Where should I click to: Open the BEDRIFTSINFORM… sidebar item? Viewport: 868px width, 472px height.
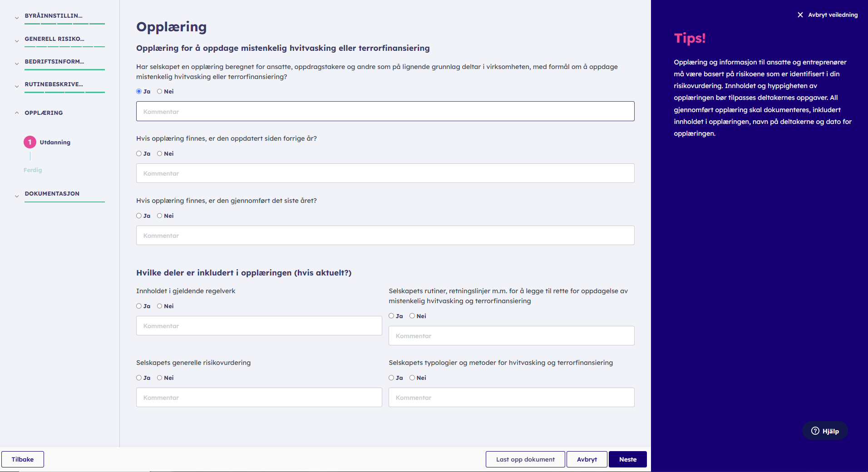54,62
